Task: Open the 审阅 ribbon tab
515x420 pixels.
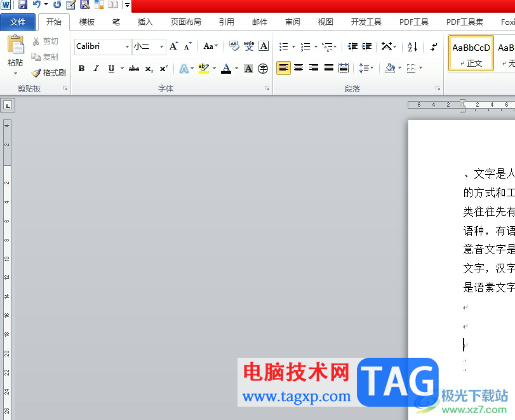Action: tap(293, 22)
